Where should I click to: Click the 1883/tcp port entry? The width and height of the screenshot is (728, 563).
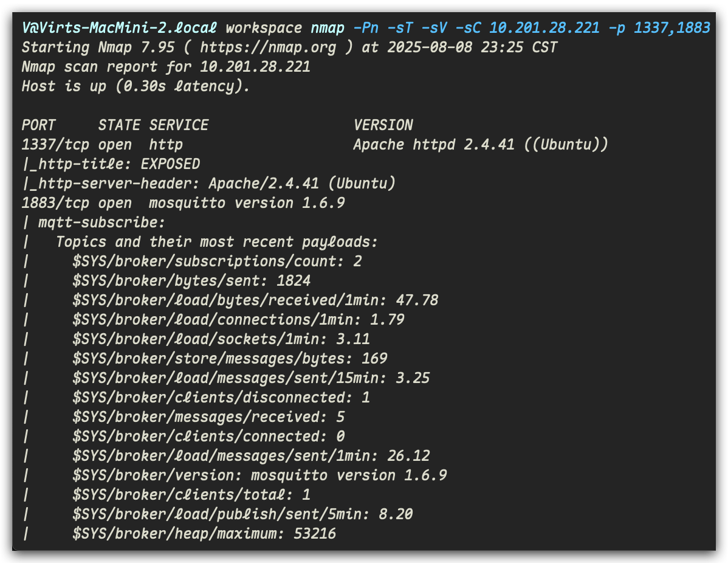pos(47,203)
